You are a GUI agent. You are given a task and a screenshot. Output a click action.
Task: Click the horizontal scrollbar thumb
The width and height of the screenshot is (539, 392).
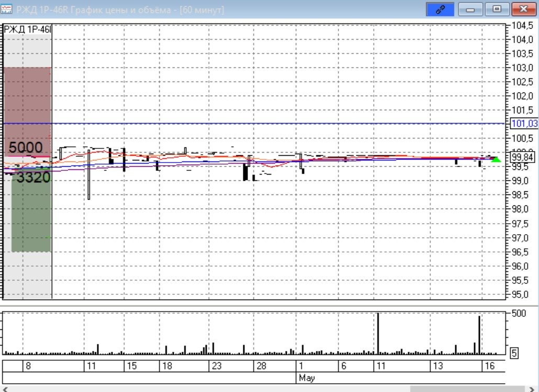[x=467, y=389]
